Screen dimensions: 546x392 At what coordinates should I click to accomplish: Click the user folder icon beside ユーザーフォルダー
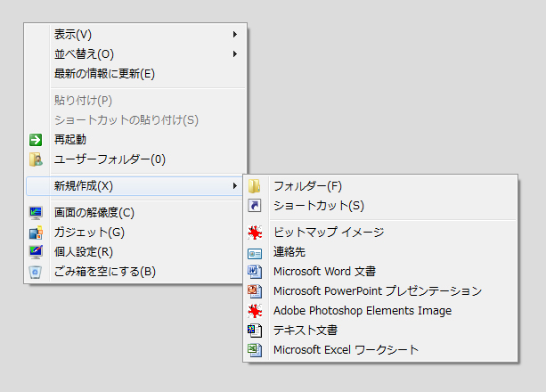pyautogui.click(x=36, y=159)
